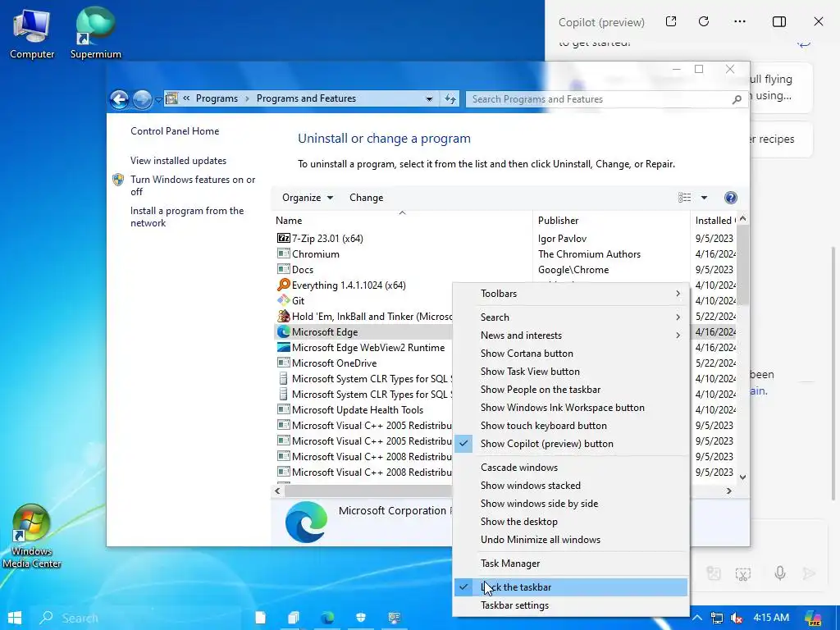840x630 pixels.
Task: Click Turn Windows features on or off
Action: pos(193,185)
